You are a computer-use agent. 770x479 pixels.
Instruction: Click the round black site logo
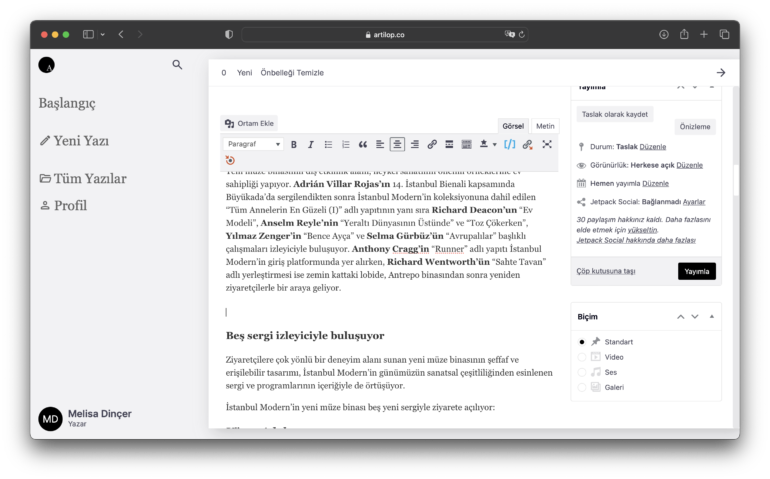[x=47, y=65]
